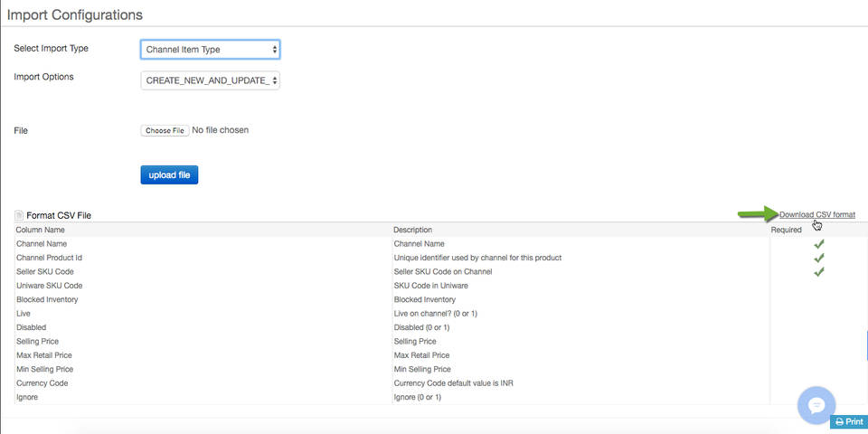Screen dimensions: 868x434
Task: Click 'SKU Code in Uniware' description
Action: point(431,286)
